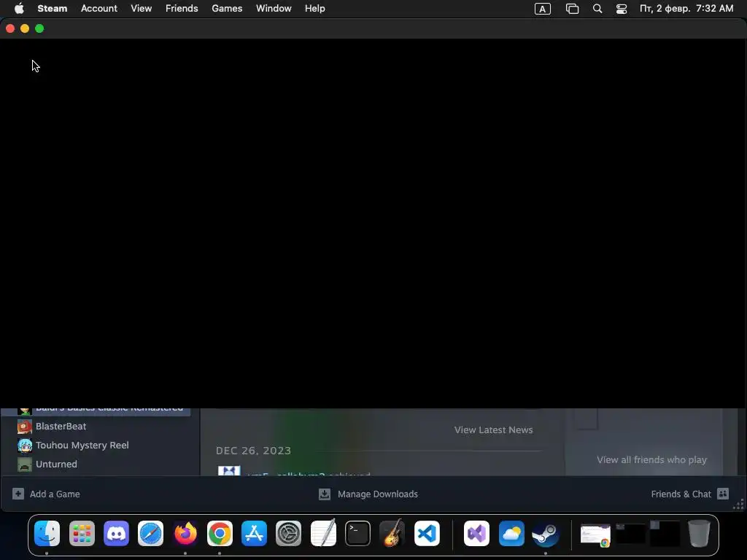747x560 pixels.
Task: Click the input source 'A' menu bar icon
Action: coord(543,9)
